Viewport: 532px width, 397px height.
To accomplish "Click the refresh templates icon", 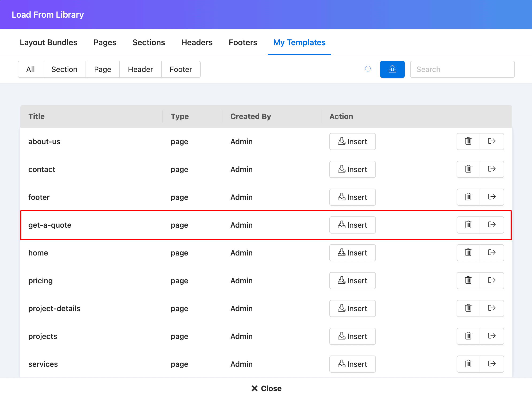I will 368,69.
